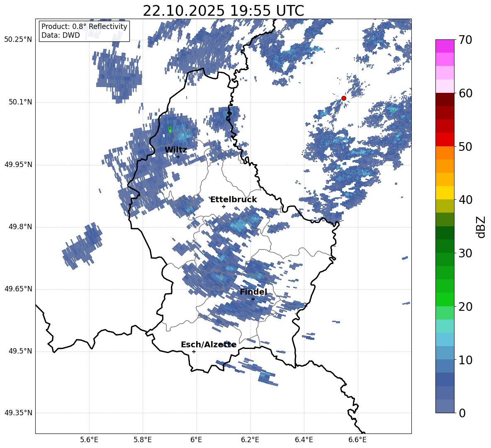Click the 49.35°N latitude label
This screenshot has width=491, height=448.
click(x=18, y=413)
